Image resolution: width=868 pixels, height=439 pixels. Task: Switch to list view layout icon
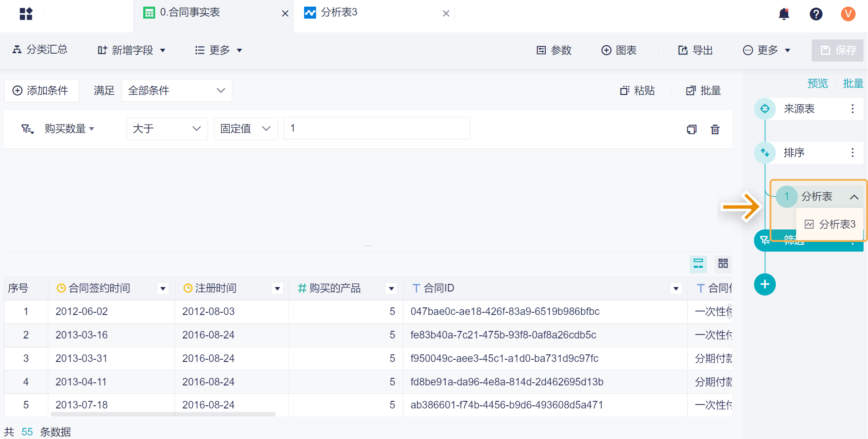pos(698,264)
